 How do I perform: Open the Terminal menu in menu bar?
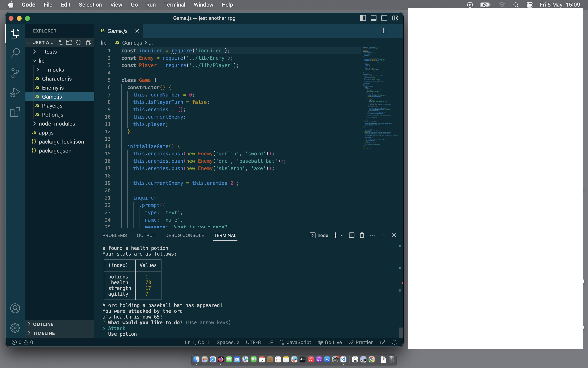coord(174,5)
